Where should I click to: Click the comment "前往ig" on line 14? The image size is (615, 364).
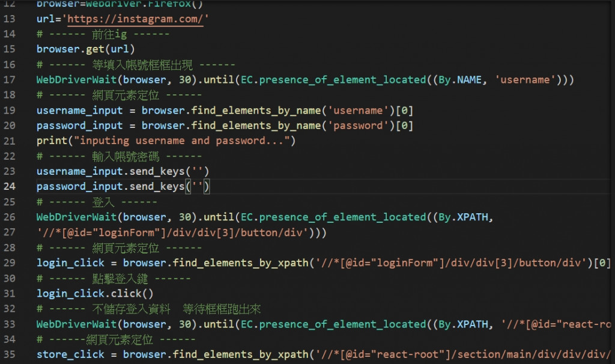(109, 34)
